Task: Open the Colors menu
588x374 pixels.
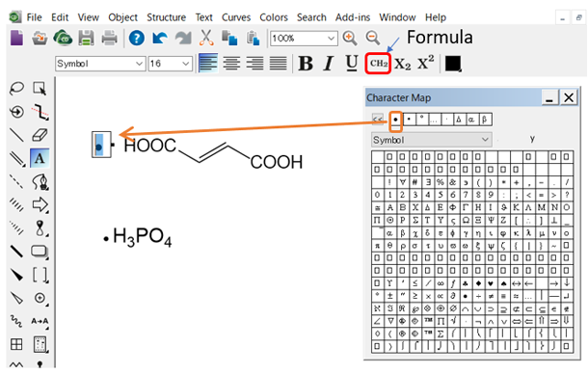Action: click(x=274, y=17)
